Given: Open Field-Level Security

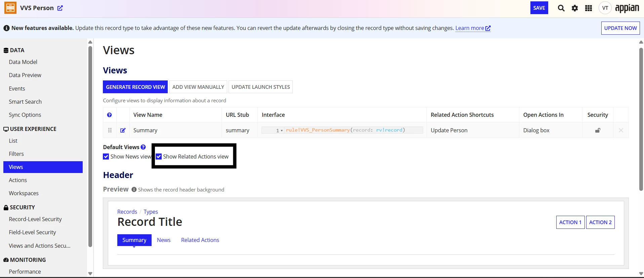Looking at the screenshot, I should tap(32, 232).
